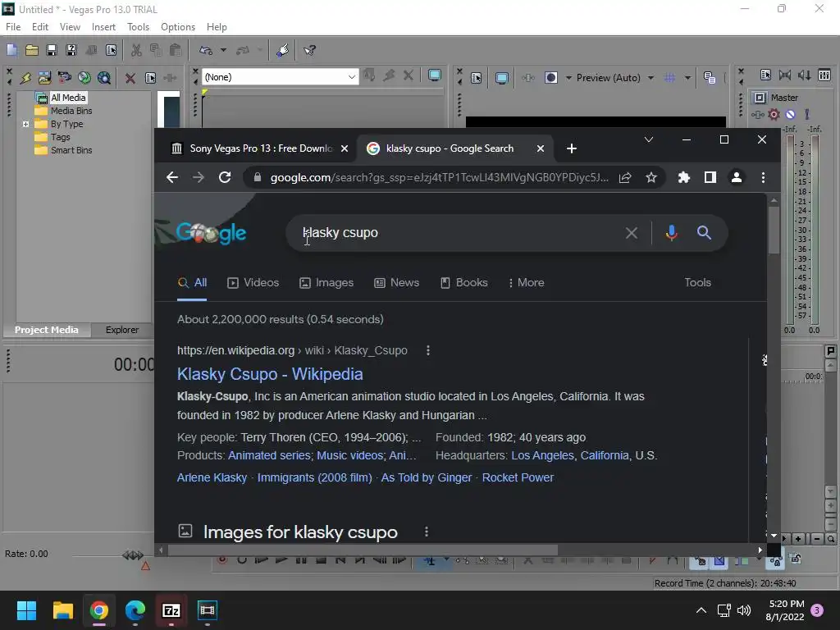This screenshot has width=840, height=630.
Task: Bookmark this page with star icon
Action: 651,177
